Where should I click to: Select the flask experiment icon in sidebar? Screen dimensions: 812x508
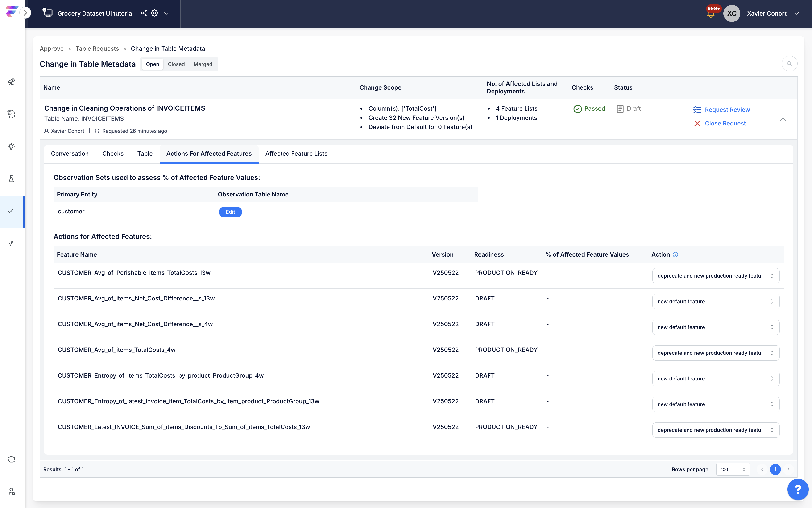point(11,179)
